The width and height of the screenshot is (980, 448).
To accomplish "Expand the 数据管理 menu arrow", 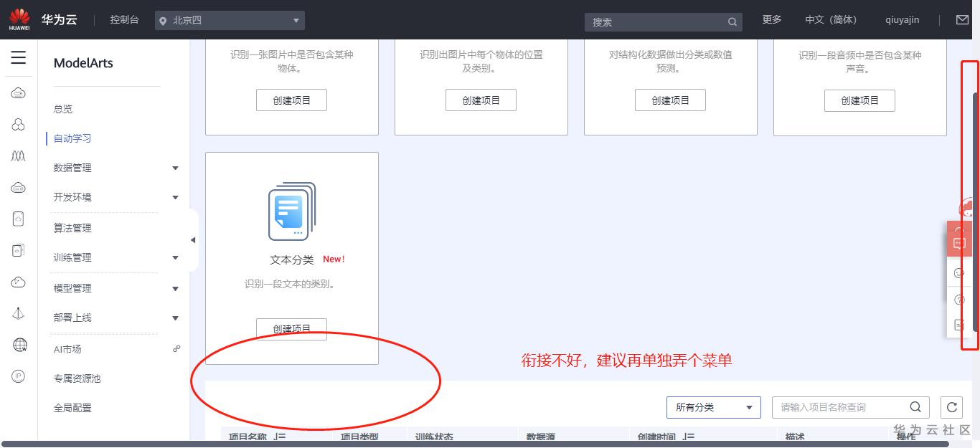I will (x=176, y=168).
